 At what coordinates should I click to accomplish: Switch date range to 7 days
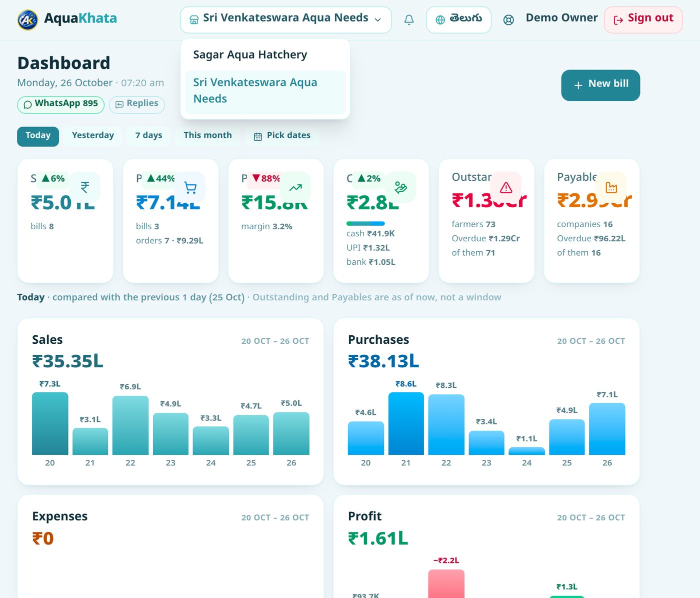[x=148, y=136]
